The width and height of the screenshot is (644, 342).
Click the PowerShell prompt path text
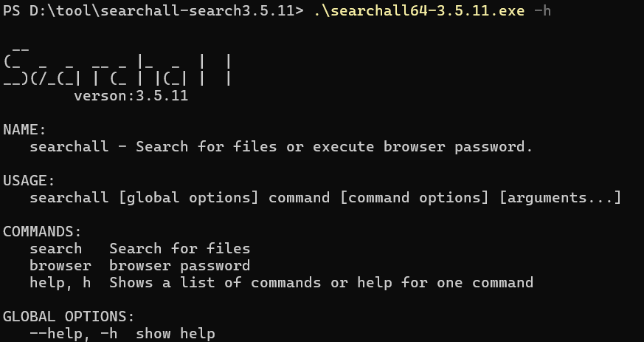[153, 10]
